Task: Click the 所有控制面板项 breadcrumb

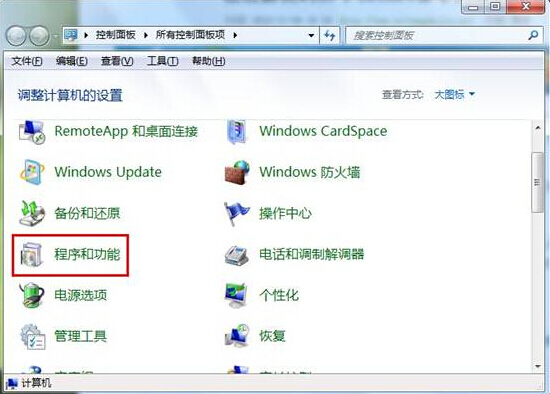Action: pyautogui.click(x=190, y=35)
